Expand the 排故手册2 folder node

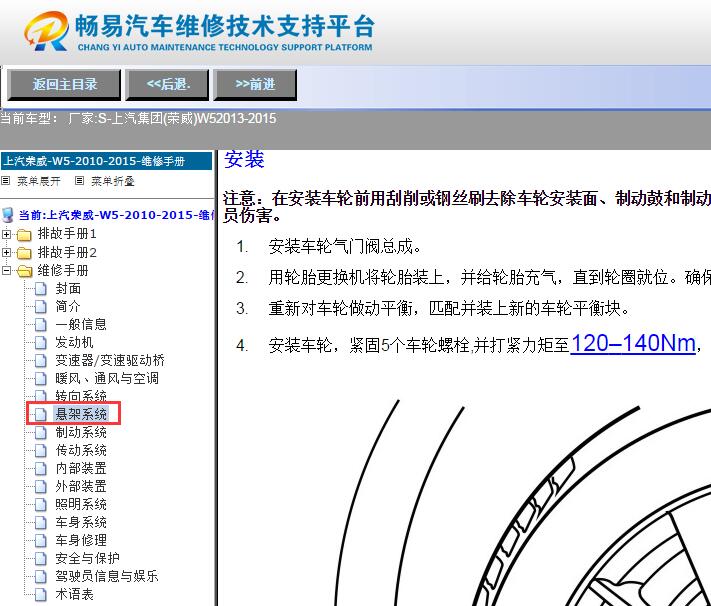(x=6, y=252)
